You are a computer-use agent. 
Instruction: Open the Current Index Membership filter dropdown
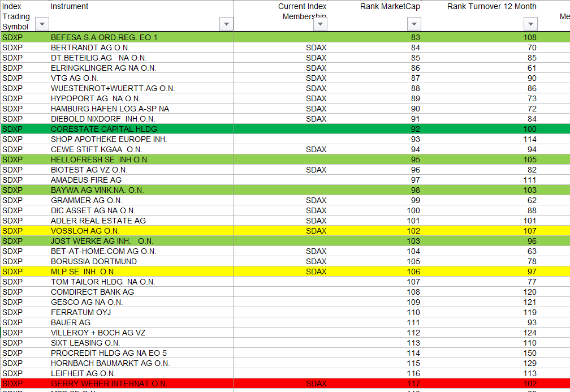point(320,24)
